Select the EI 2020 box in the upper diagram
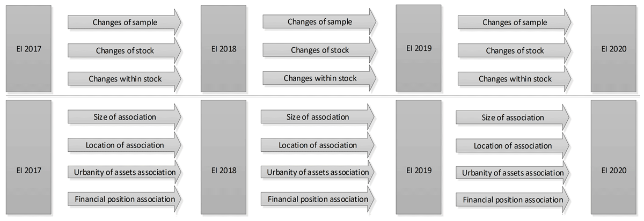644x221 pixels. [x=614, y=49]
